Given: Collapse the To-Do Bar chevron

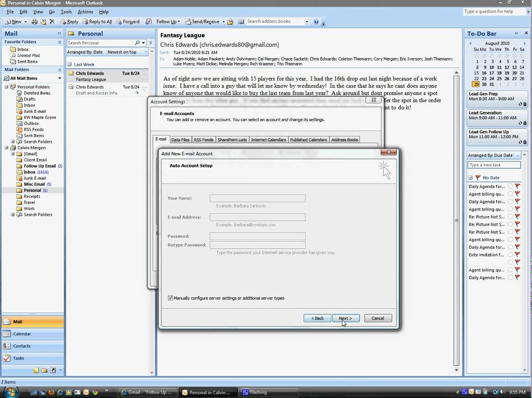Looking at the screenshot, I should [516, 33].
